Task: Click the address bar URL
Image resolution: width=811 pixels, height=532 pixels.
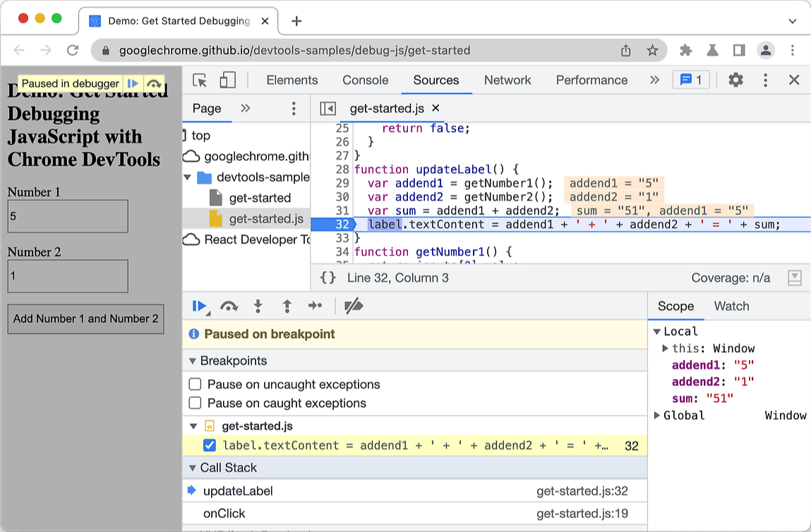Action: coord(294,50)
